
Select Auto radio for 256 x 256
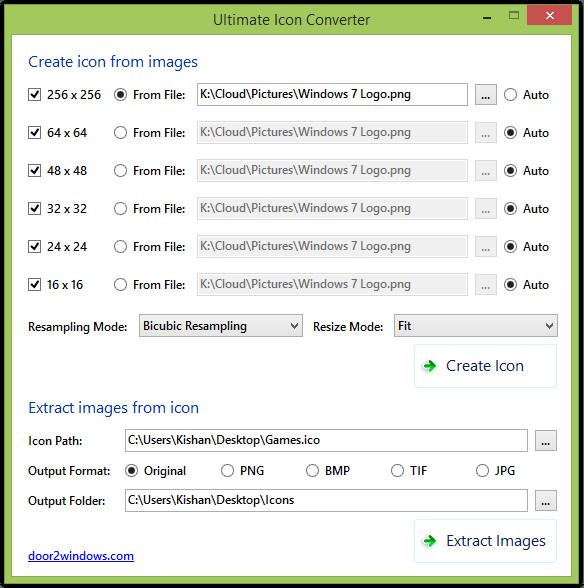[x=510, y=94]
